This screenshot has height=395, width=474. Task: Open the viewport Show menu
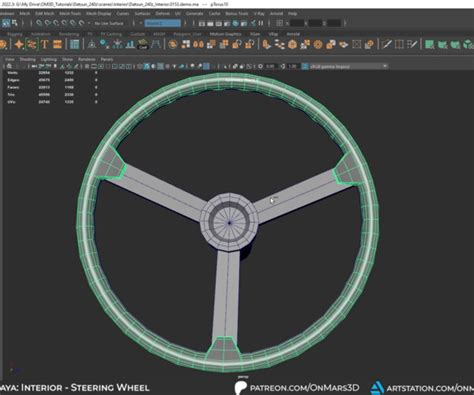(67, 59)
